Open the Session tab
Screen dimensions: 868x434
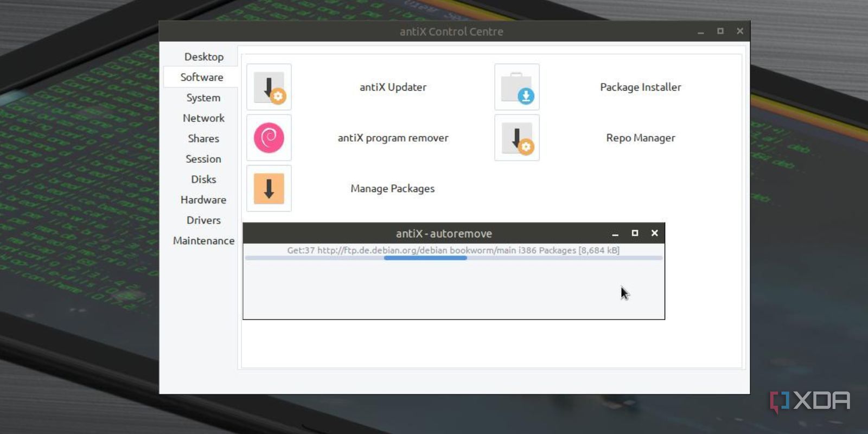[203, 159]
